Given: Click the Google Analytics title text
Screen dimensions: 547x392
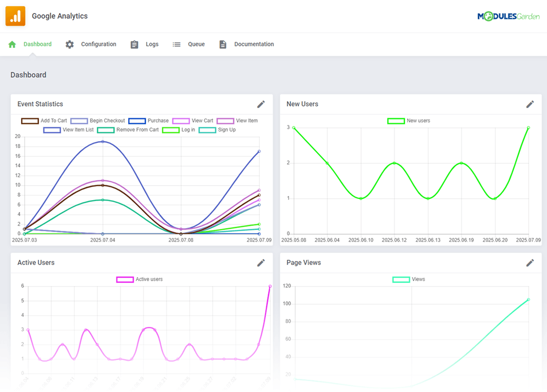Looking at the screenshot, I should click(60, 16).
